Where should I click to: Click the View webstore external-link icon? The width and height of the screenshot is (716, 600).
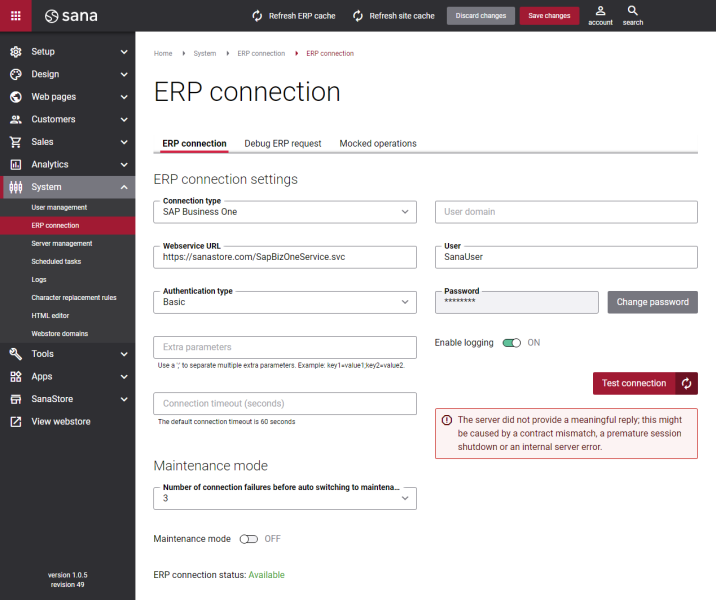(x=16, y=421)
